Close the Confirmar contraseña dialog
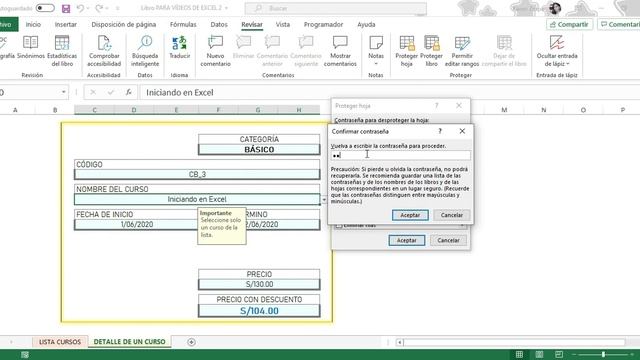The image size is (640, 360). pyautogui.click(x=462, y=131)
